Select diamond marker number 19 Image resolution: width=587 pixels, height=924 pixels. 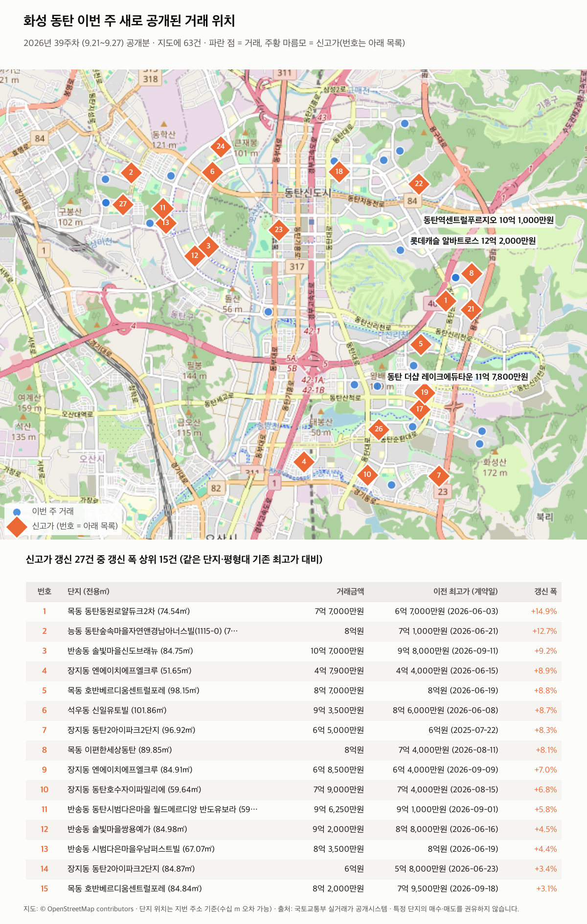(x=425, y=392)
